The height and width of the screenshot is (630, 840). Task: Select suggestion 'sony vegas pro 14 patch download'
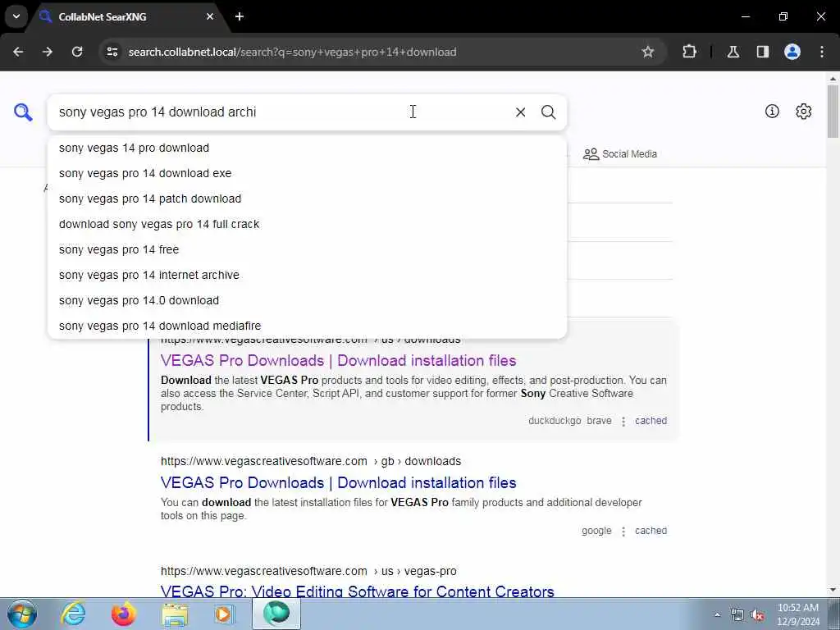tap(307, 199)
